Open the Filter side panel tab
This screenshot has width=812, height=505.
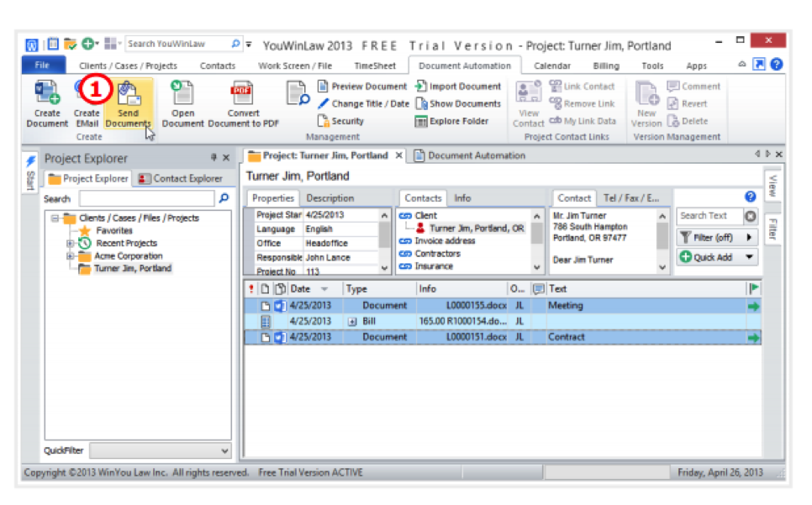[x=772, y=229]
